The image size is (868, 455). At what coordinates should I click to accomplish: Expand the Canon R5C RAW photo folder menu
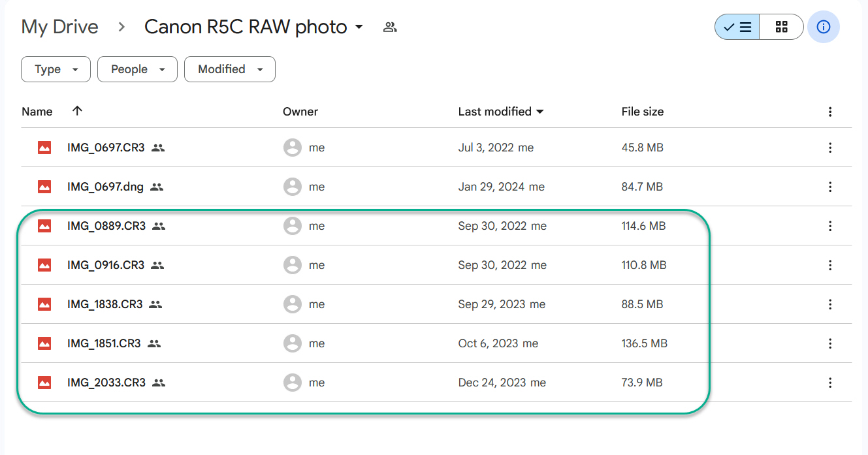[x=359, y=27]
